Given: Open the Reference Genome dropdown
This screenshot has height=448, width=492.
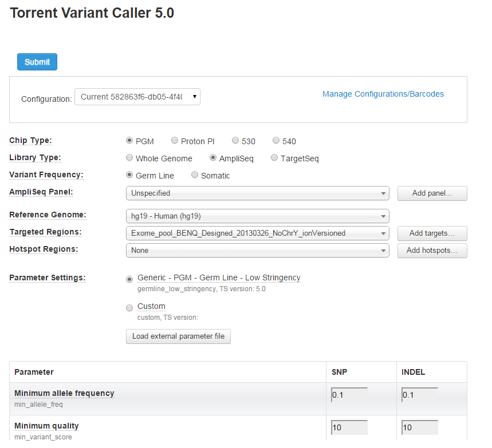Looking at the screenshot, I should 258,216.
